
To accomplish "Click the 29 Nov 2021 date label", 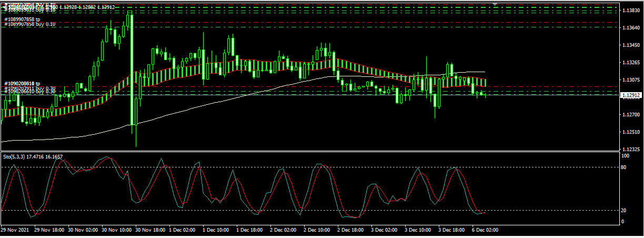I will [15, 230].
